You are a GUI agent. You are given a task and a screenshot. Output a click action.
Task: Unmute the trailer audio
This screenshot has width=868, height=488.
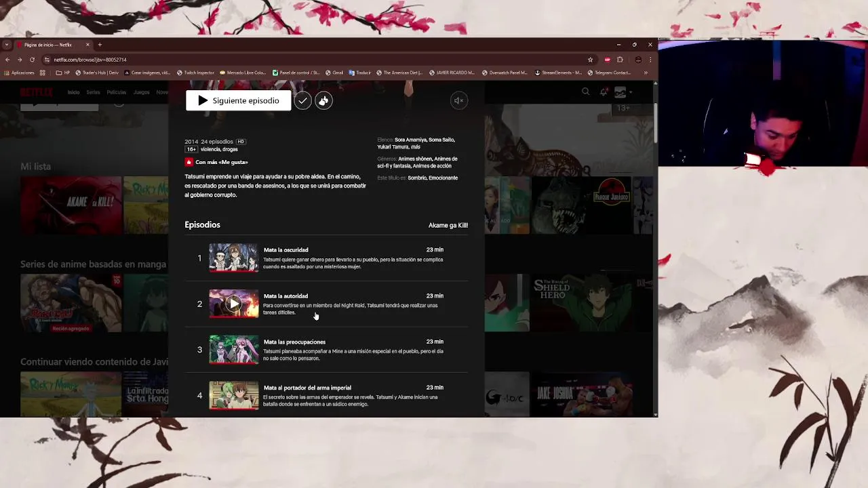click(x=458, y=100)
